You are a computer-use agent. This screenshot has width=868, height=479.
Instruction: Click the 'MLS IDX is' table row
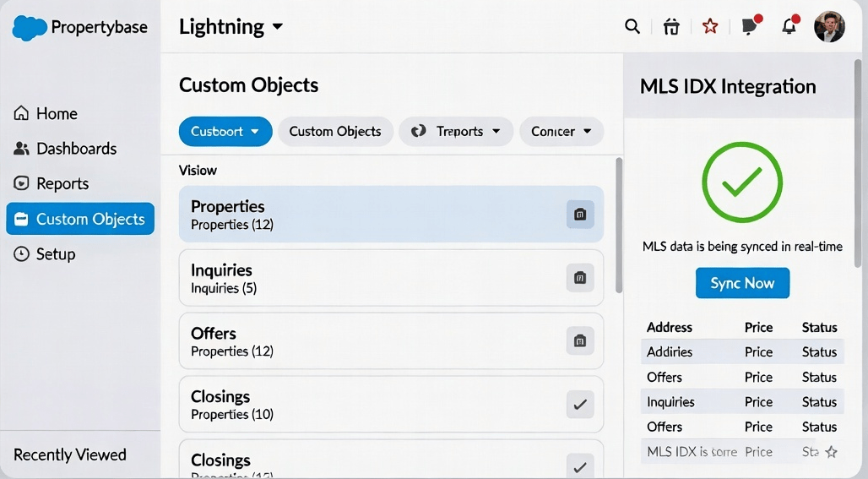coord(742,452)
